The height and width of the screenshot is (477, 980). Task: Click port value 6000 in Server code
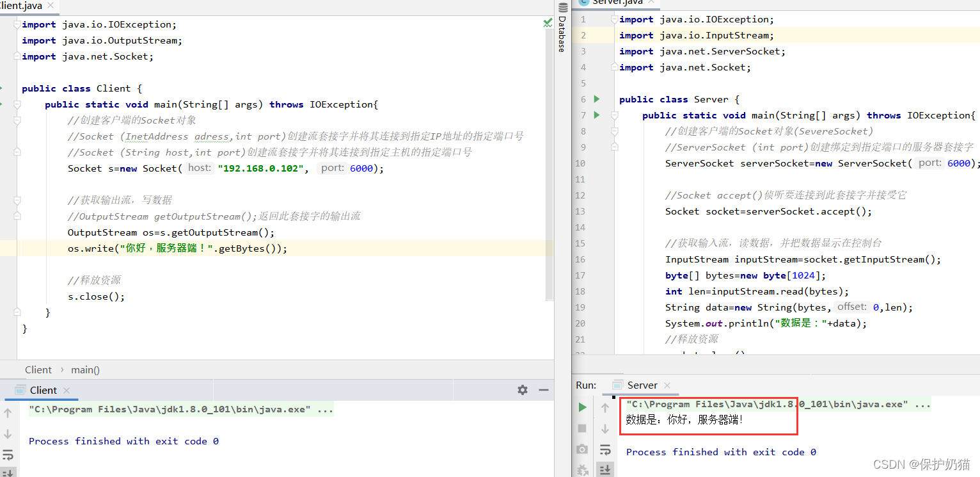pos(959,163)
